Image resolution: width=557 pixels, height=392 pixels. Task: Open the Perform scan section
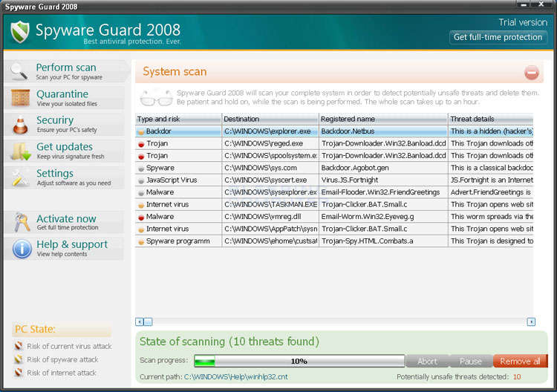[x=66, y=71]
